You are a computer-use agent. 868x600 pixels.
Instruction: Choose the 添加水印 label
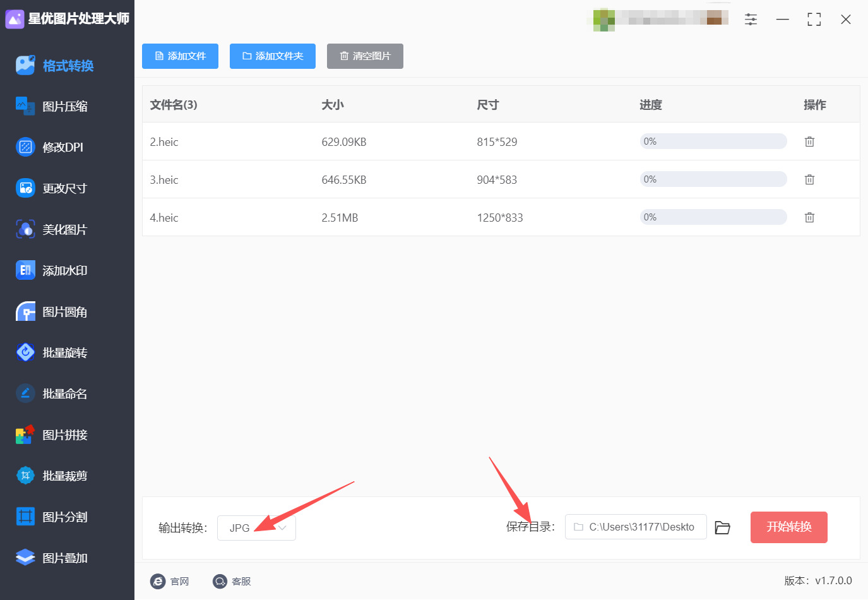[x=65, y=270]
